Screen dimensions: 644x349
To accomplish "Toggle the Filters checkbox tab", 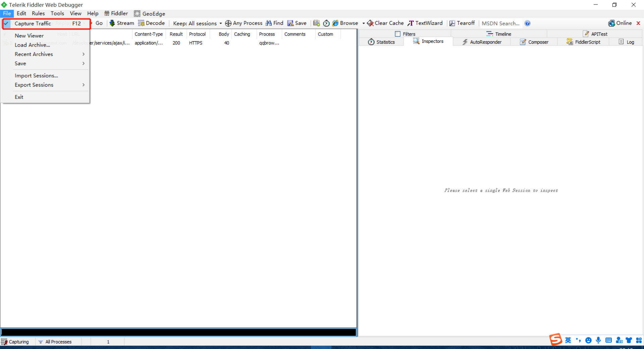I will tap(398, 34).
